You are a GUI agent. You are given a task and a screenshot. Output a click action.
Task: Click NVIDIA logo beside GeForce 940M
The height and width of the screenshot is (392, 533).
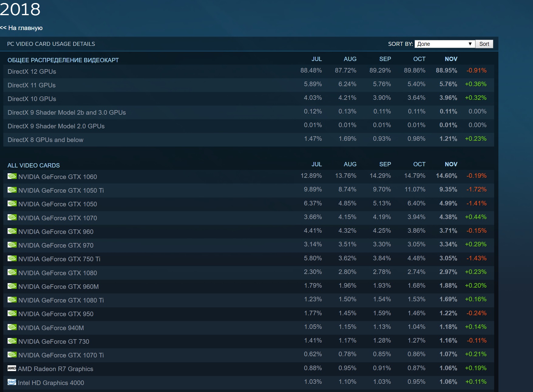tap(12, 327)
